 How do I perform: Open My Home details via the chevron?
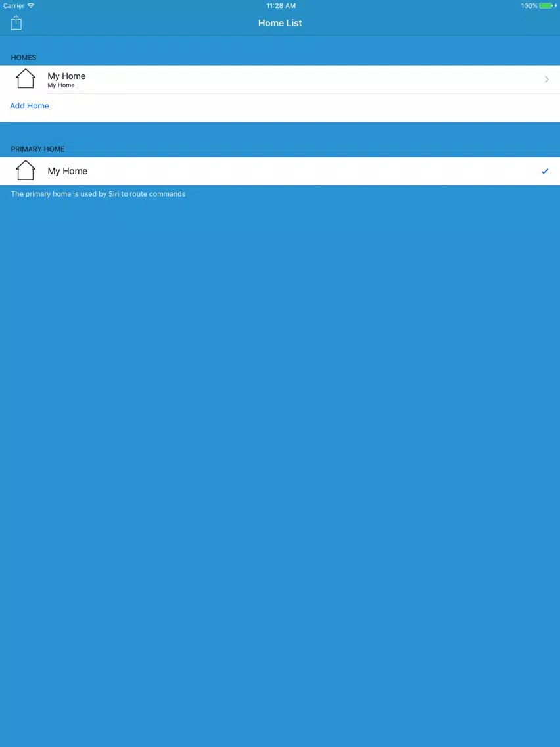[x=547, y=80]
